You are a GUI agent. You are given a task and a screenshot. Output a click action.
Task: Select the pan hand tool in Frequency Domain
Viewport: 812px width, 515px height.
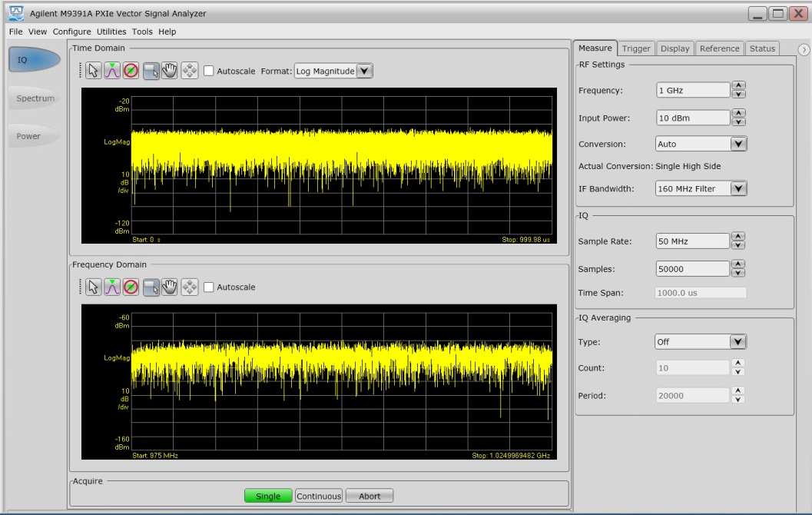click(x=170, y=287)
